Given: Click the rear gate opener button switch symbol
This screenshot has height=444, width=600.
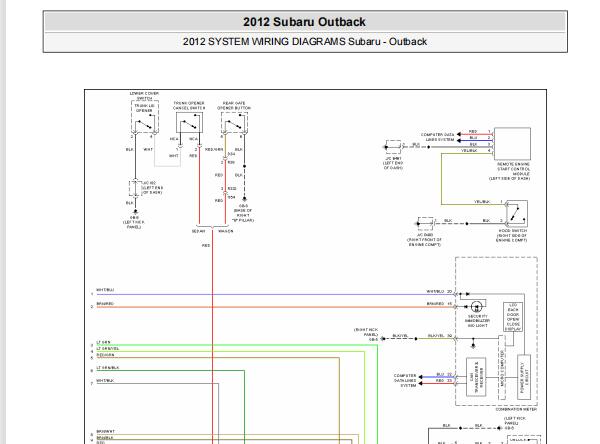Looking at the screenshot, I should (234, 123).
